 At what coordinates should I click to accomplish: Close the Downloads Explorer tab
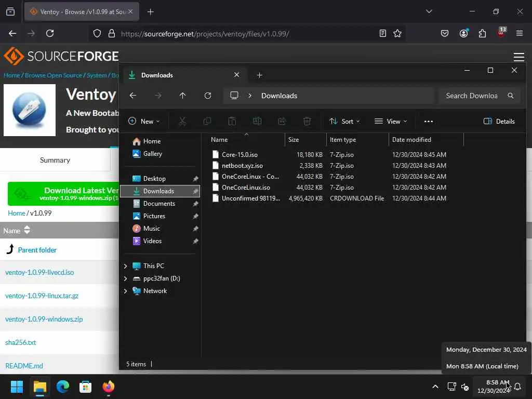point(236,75)
